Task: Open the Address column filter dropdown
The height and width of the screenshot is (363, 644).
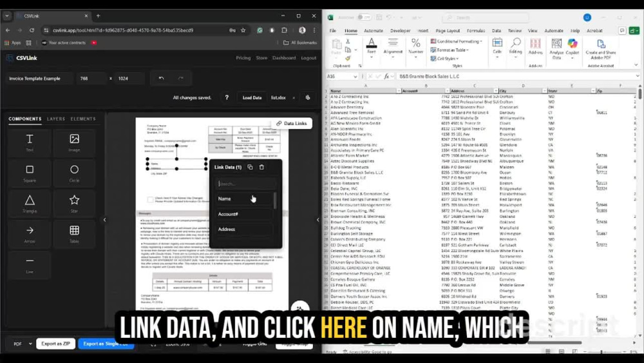Action: coord(496,91)
